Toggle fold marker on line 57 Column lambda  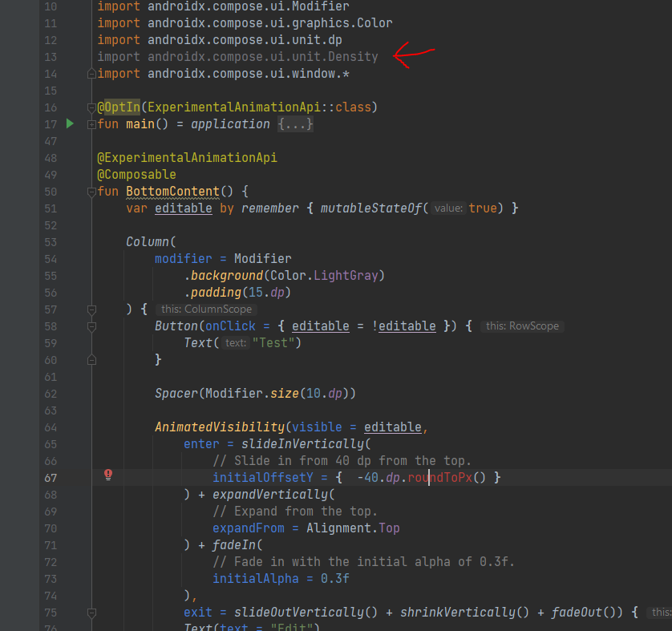pos(91,309)
